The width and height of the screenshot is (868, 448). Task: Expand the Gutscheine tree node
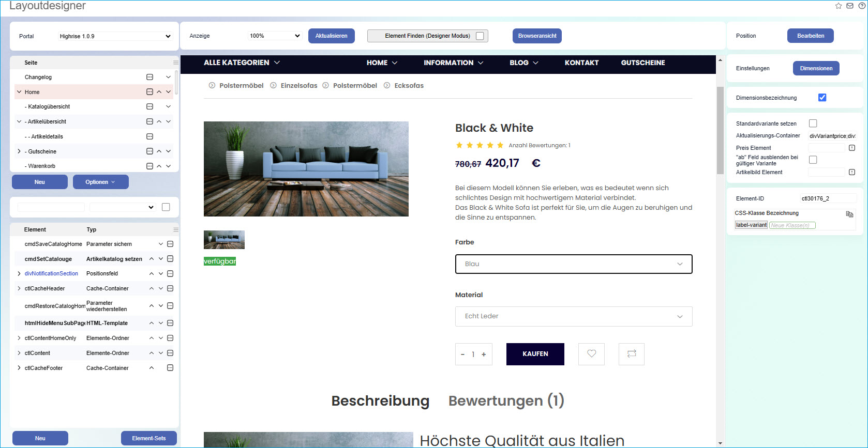click(x=19, y=151)
